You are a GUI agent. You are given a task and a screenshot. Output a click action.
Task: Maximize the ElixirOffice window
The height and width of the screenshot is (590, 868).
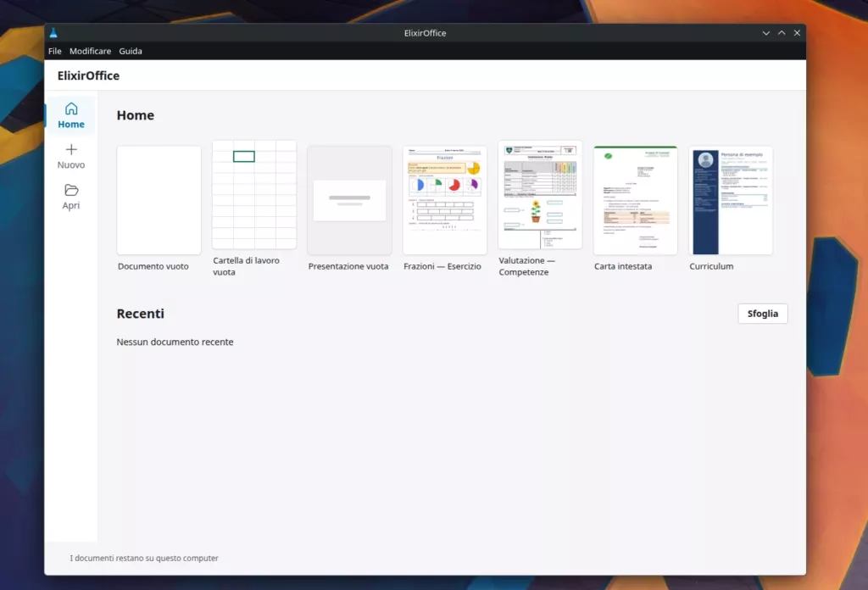click(x=782, y=33)
